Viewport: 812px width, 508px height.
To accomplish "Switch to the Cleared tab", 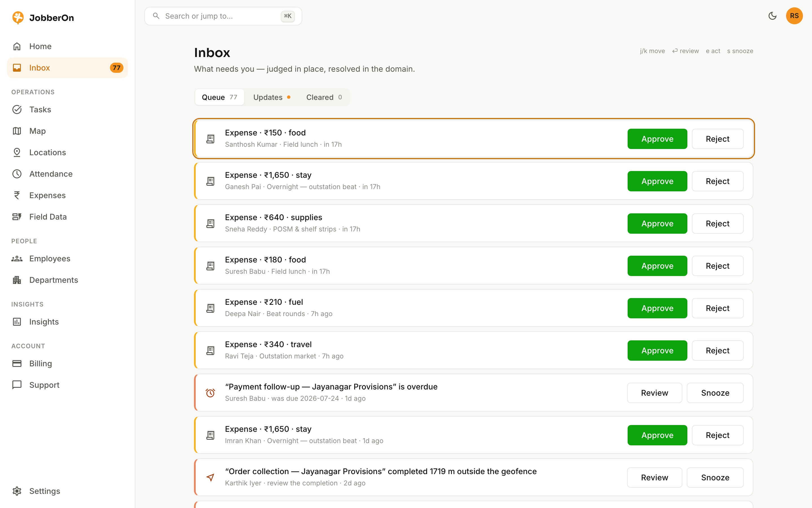I will click(x=324, y=97).
